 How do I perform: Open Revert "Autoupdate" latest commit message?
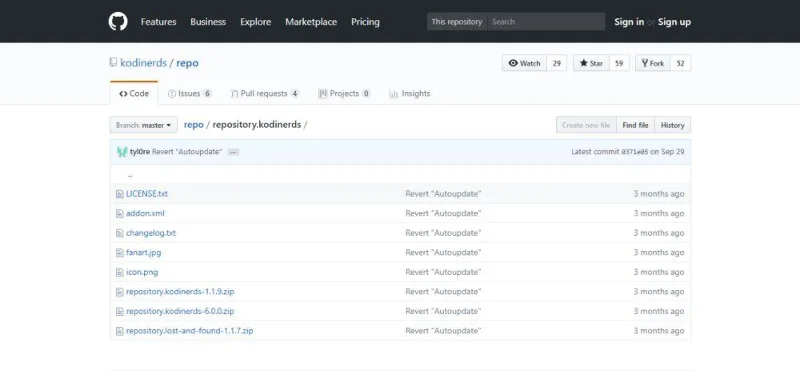point(187,152)
